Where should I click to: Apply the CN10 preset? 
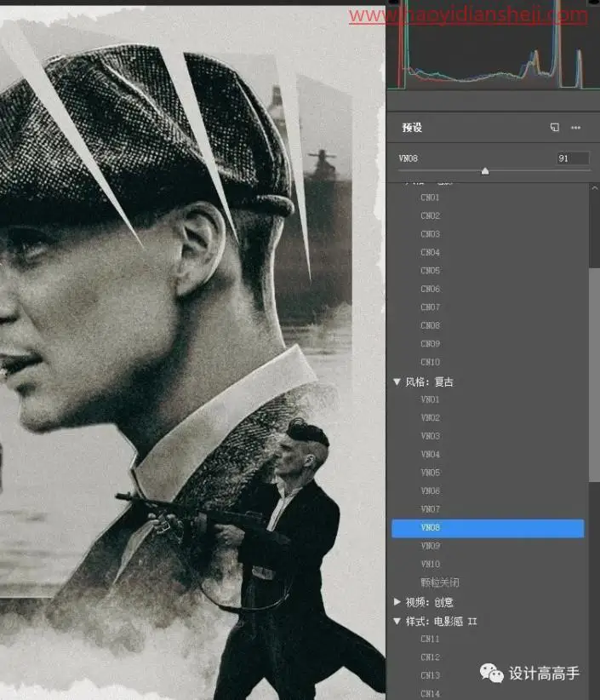(430, 362)
